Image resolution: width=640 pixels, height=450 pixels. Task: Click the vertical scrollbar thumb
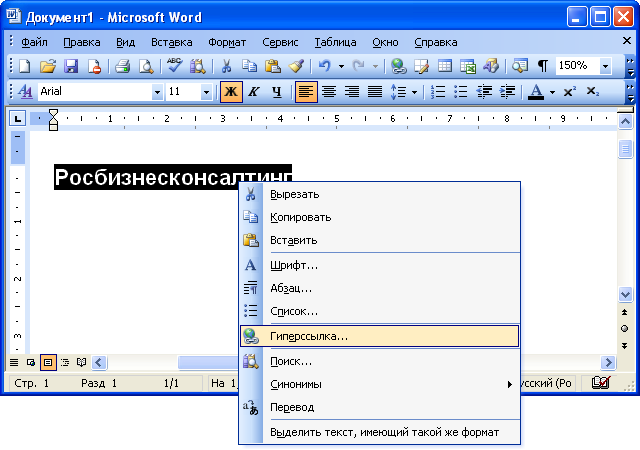coord(625,148)
